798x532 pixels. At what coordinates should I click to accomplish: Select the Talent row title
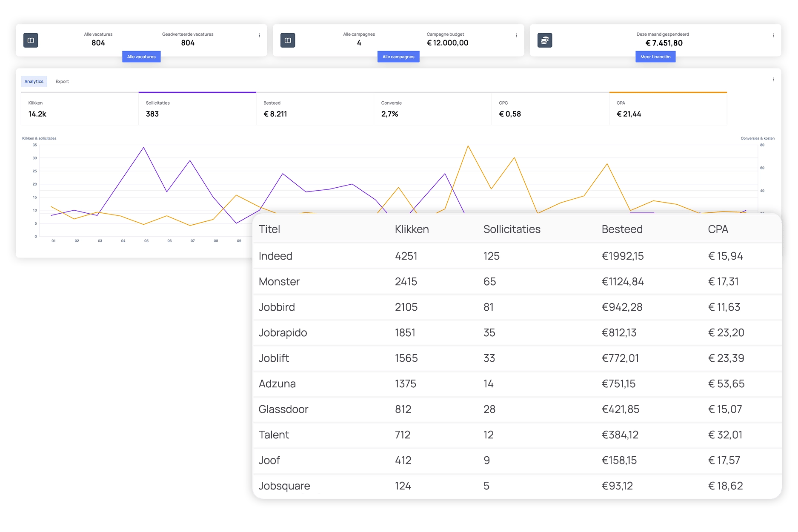point(274,435)
